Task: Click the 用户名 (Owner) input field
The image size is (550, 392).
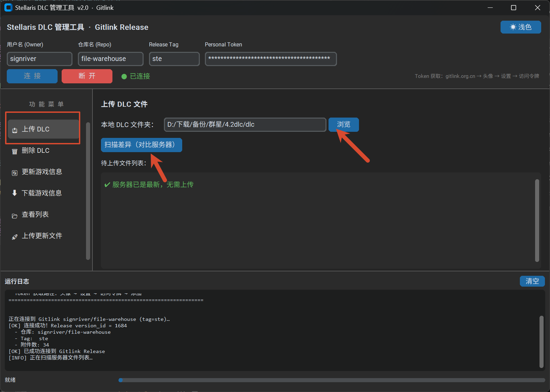Action: click(40, 59)
